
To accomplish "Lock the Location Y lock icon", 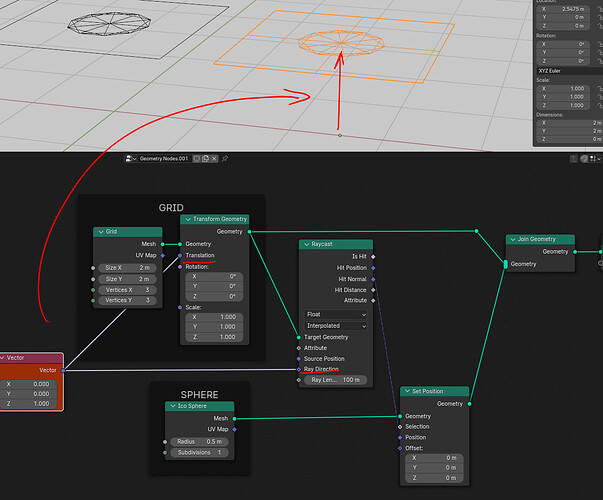I will click(600, 17).
